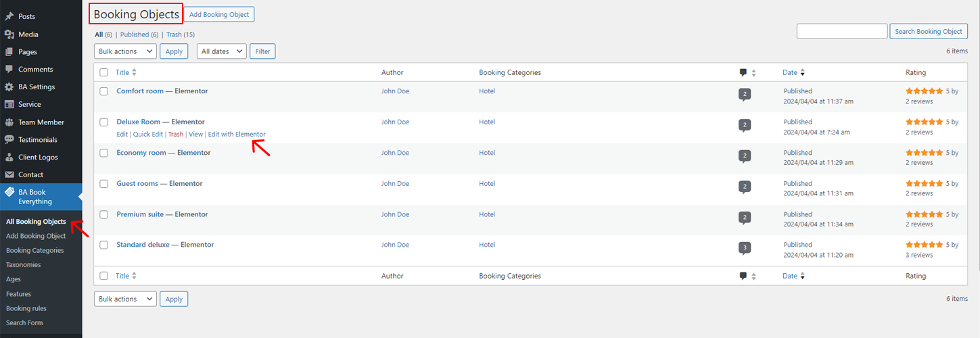The image size is (980, 338).
Task: Open the BA Settings gear icon
Action: (x=9, y=87)
